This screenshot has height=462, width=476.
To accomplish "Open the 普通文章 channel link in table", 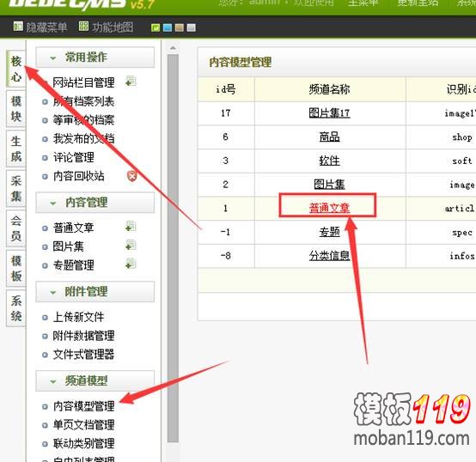I will (x=329, y=208).
